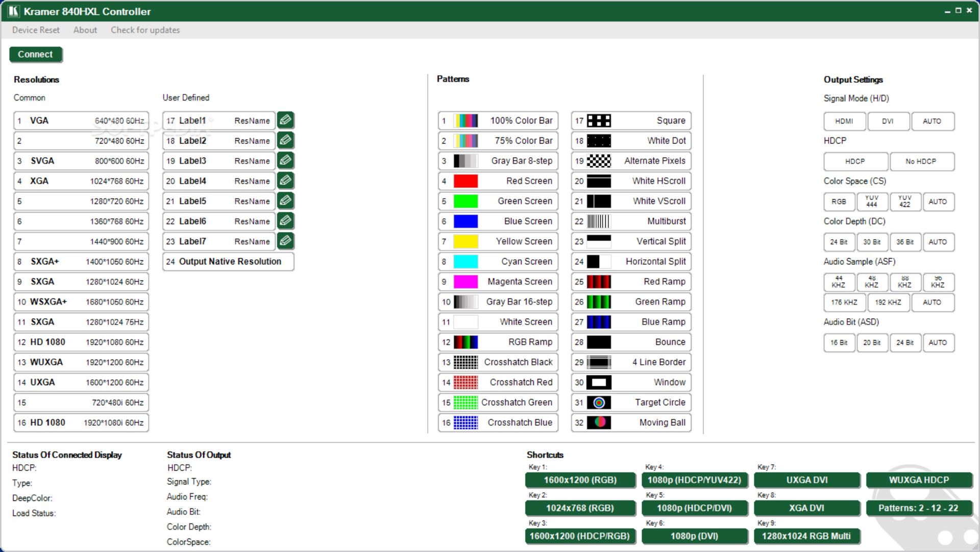
Task: Select the Target Circle pattern icon
Action: [599, 403]
